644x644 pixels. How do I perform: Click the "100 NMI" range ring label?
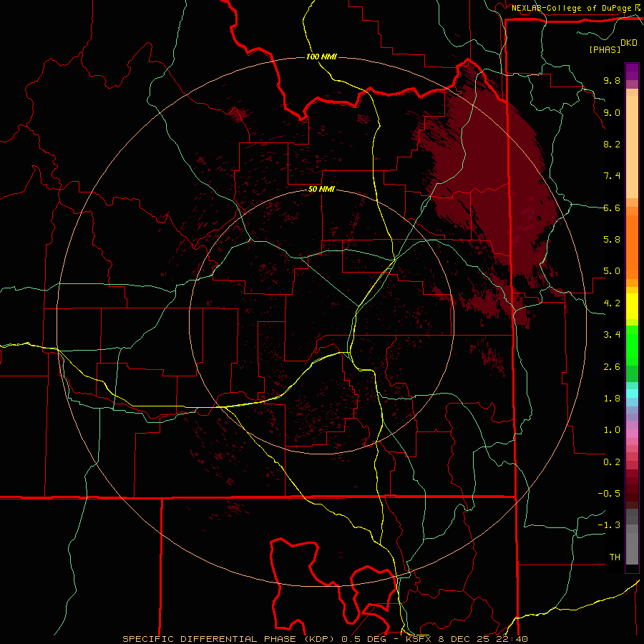click(321, 57)
